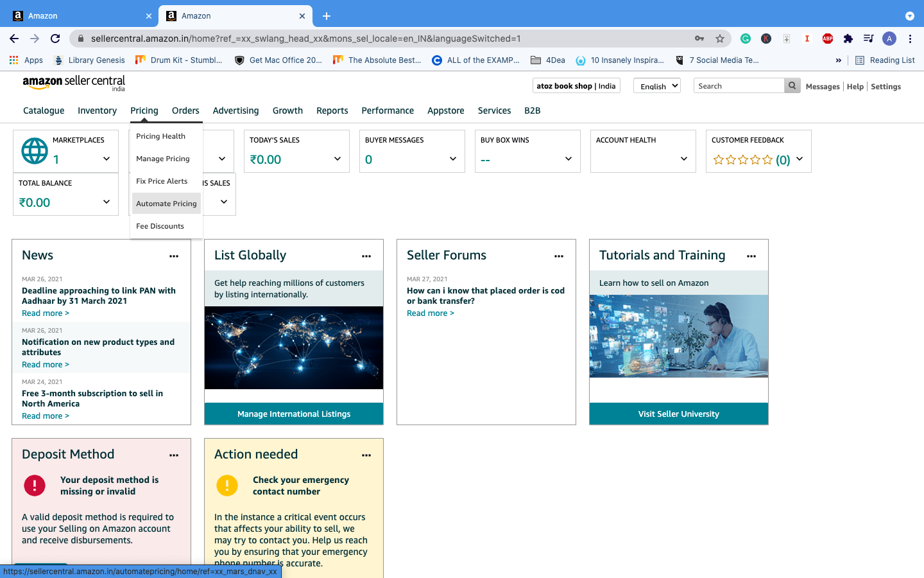This screenshot has height=578, width=924.
Task: Bookmark this page with the star icon
Action: (x=720, y=39)
